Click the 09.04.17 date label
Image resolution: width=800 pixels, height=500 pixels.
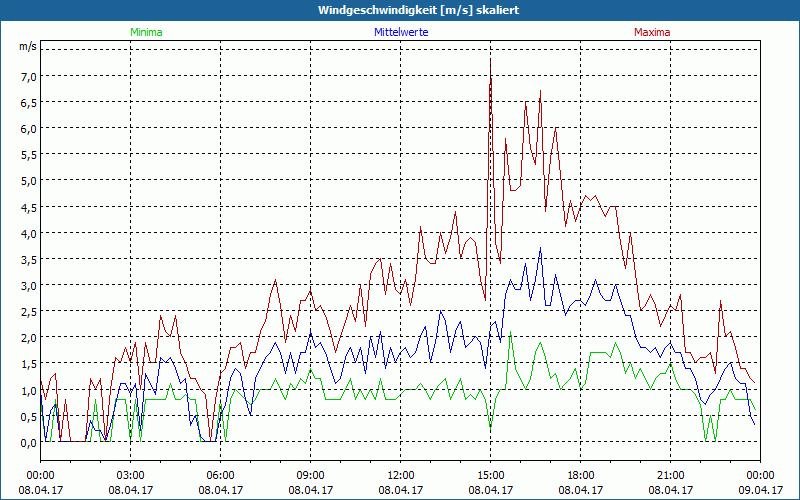(x=760, y=490)
